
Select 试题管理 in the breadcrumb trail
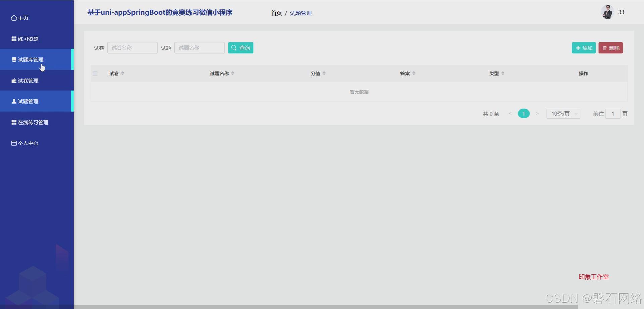301,13
